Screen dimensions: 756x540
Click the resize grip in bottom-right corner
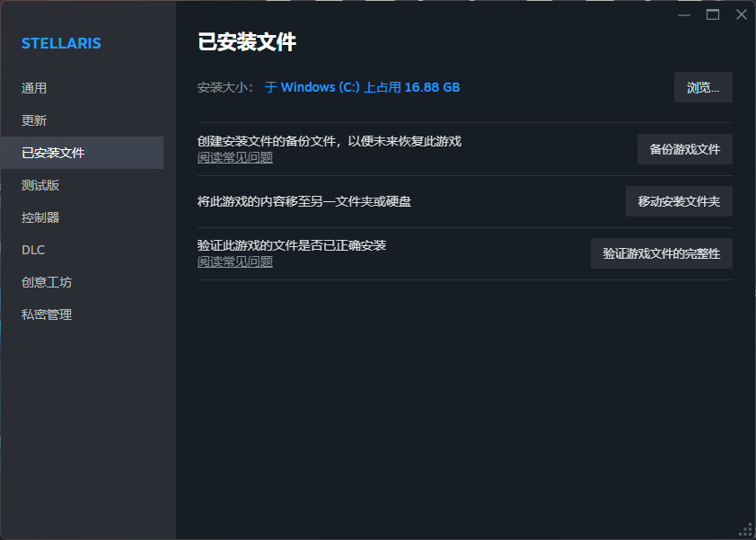point(745,530)
